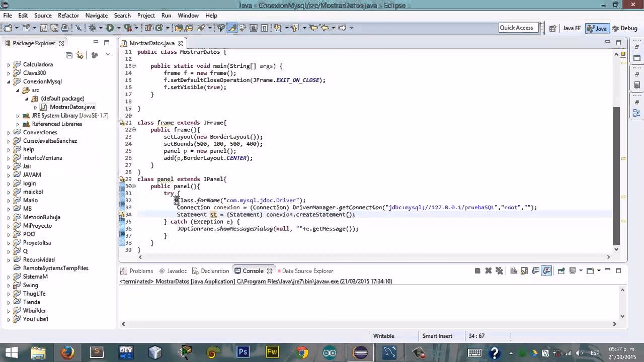Screen dimensions: 644x362
Task: Click the Open Type toolbar icon
Action: (x=178, y=28)
